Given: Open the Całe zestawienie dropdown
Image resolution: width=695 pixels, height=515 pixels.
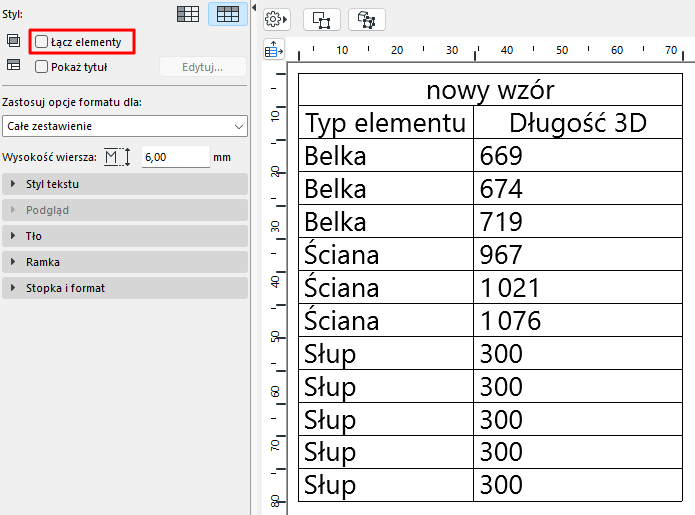Looking at the screenshot, I should coord(125,126).
